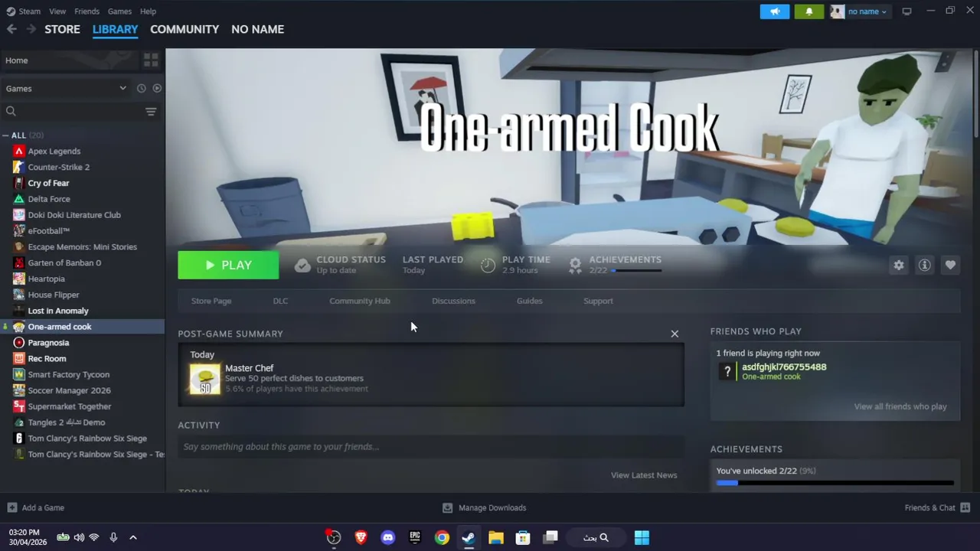This screenshot has height=551, width=980.
Task: Open the NO NAME profile tab
Action: (257, 29)
